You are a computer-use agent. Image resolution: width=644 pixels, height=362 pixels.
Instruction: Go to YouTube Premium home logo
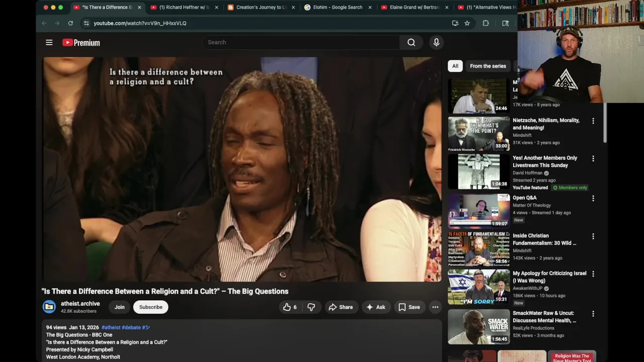click(x=81, y=43)
